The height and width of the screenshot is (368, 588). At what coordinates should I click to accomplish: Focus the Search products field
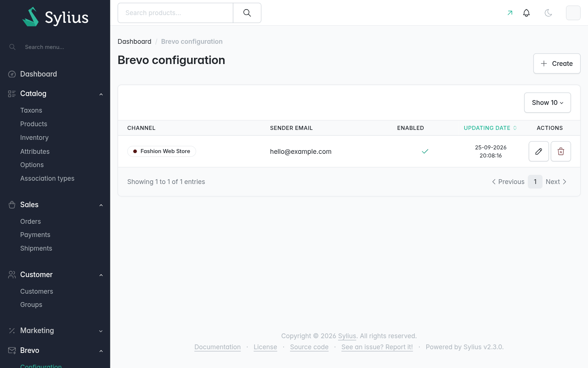click(x=175, y=13)
